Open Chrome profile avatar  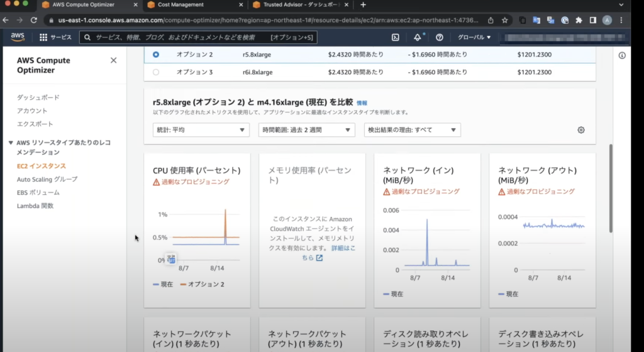pos(607,20)
